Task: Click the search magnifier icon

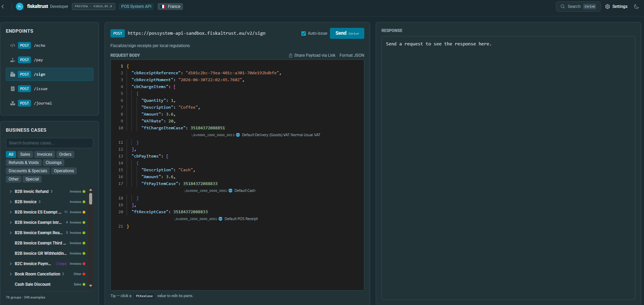Action: (x=563, y=7)
